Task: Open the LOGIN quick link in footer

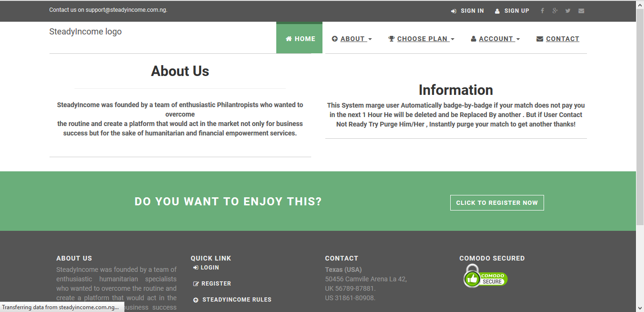Action: click(206, 268)
